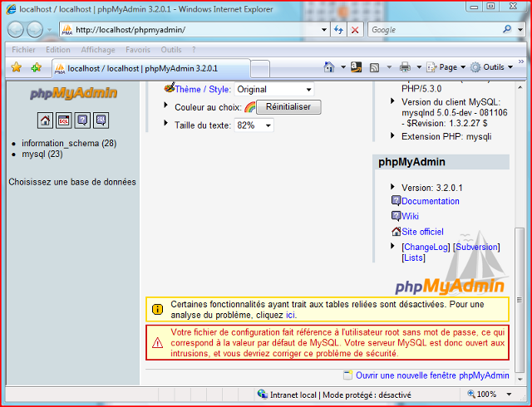Open the recent pages dropdown arrow
Viewport: 532px width, 407px height.
(x=49, y=30)
